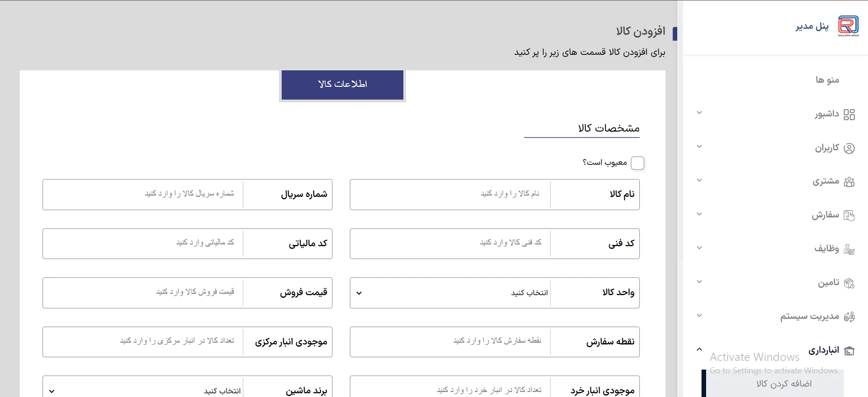Viewport: 868px width, 397px height.
Task: Click the انبارداری warehouse icon
Action: point(849,351)
